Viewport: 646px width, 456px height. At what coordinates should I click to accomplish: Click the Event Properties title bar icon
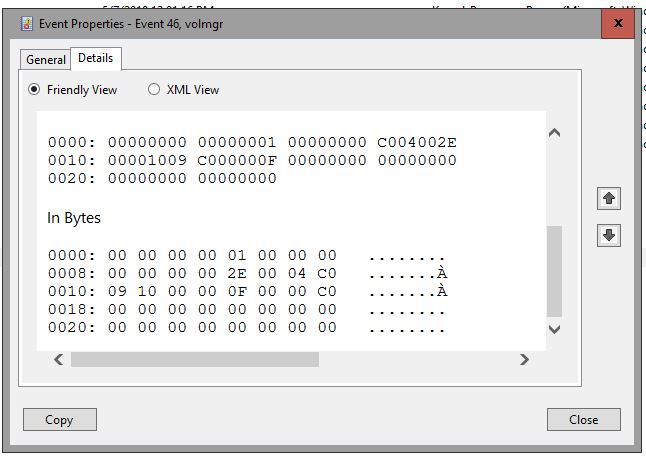pos(27,24)
